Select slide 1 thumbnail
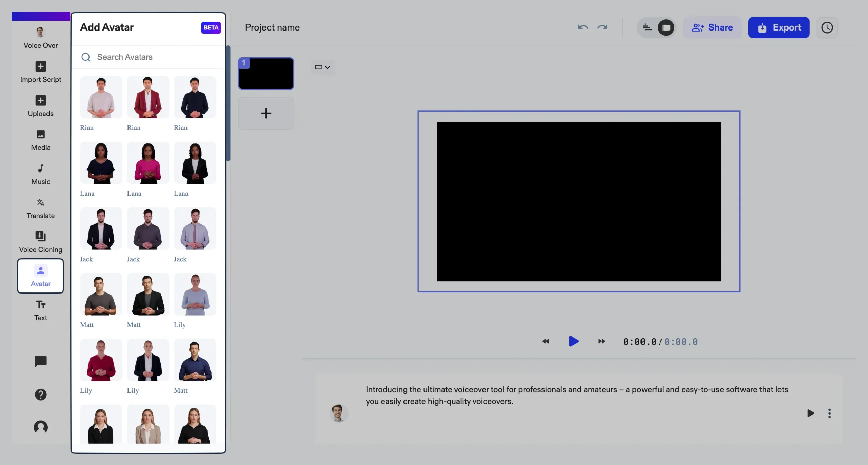This screenshot has height=465, width=868. [266, 74]
